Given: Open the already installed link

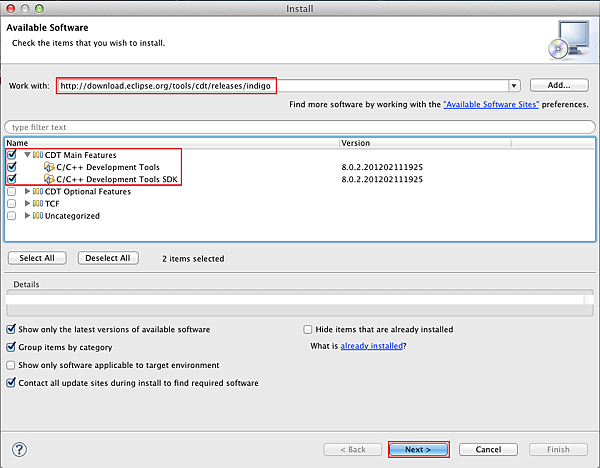Looking at the screenshot, I should (x=372, y=346).
